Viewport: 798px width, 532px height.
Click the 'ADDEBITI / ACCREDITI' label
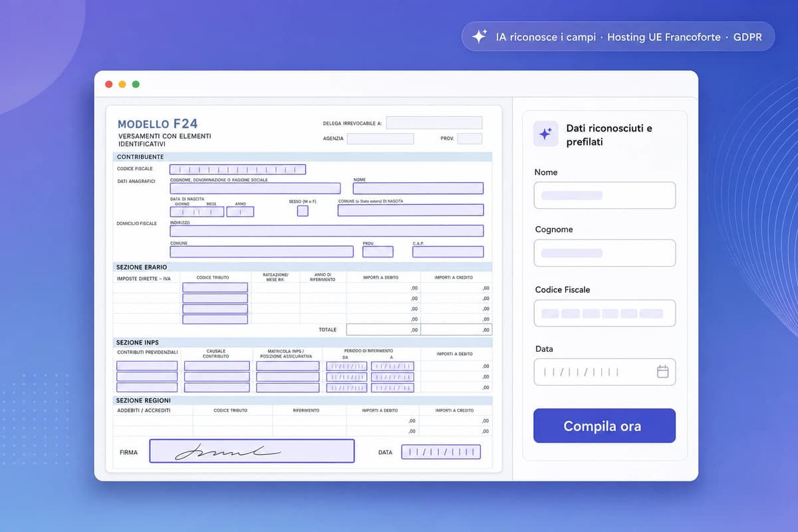143,410
